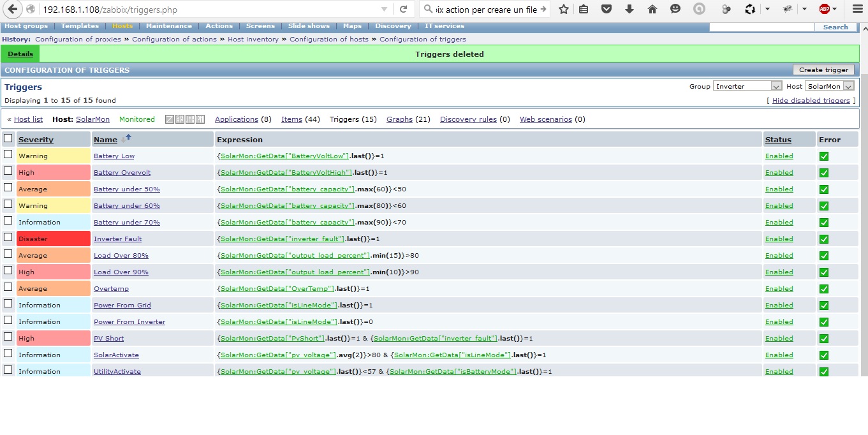Save page to Pocket icon
Viewport: 868px width, 435px height.
607,10
